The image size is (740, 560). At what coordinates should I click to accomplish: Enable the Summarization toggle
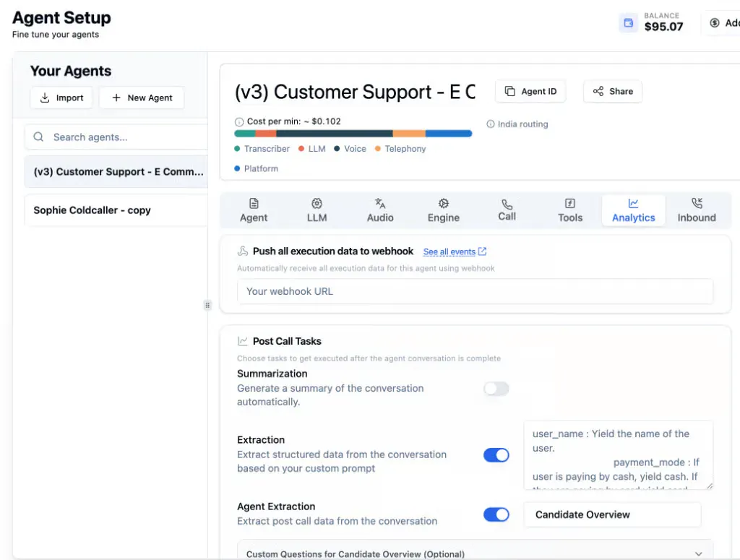point(496,389)
